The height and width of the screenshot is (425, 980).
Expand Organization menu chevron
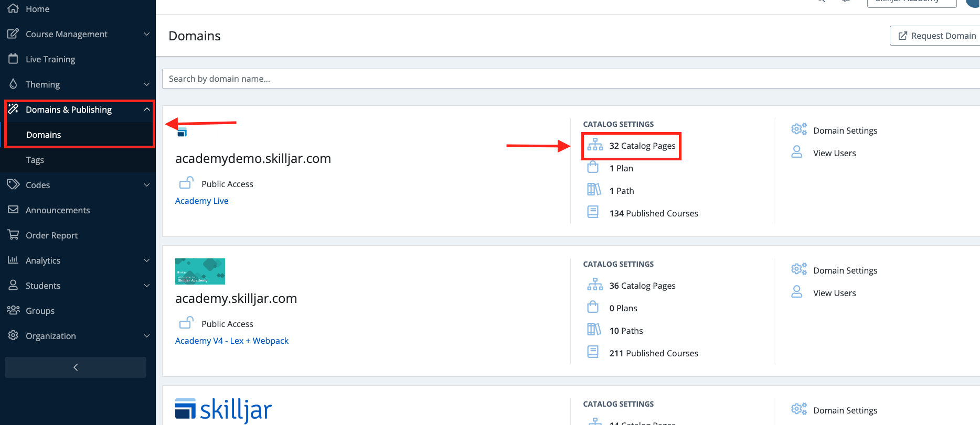point(147,336)
